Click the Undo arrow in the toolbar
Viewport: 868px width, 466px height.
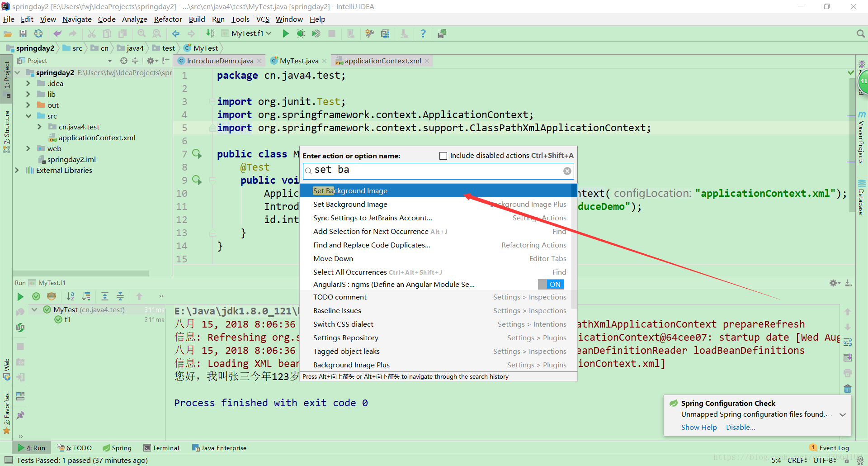click(x=57, y=33)
